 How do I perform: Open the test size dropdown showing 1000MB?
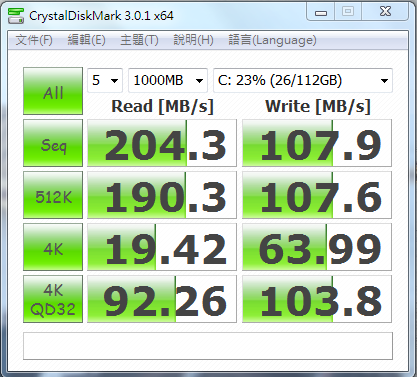click(168, 80)
